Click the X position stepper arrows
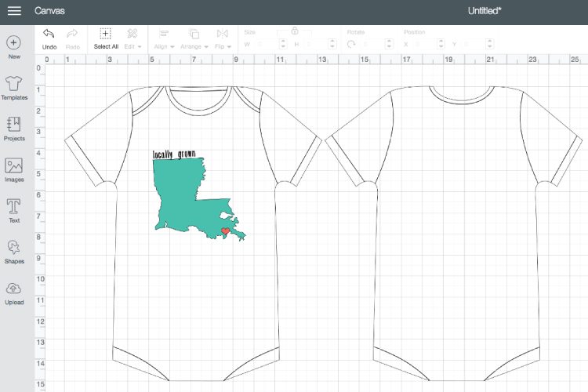Screen dimensions: 588x392 [x=441, y=44]
